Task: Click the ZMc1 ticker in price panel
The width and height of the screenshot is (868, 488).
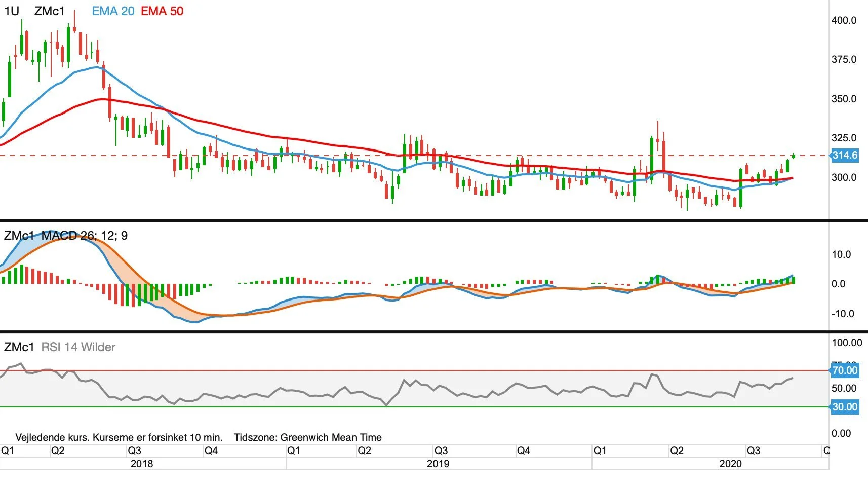Action: coord(50,11)
